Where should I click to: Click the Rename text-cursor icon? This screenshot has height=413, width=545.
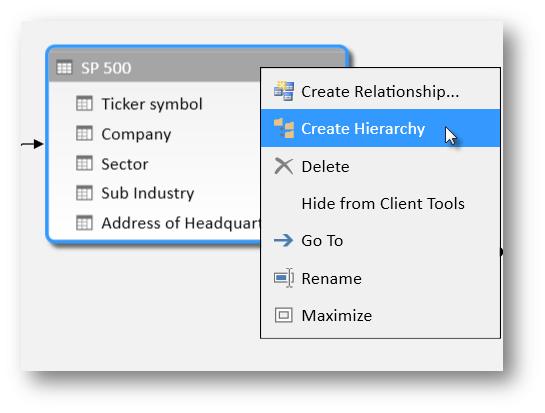coord(284,278)
